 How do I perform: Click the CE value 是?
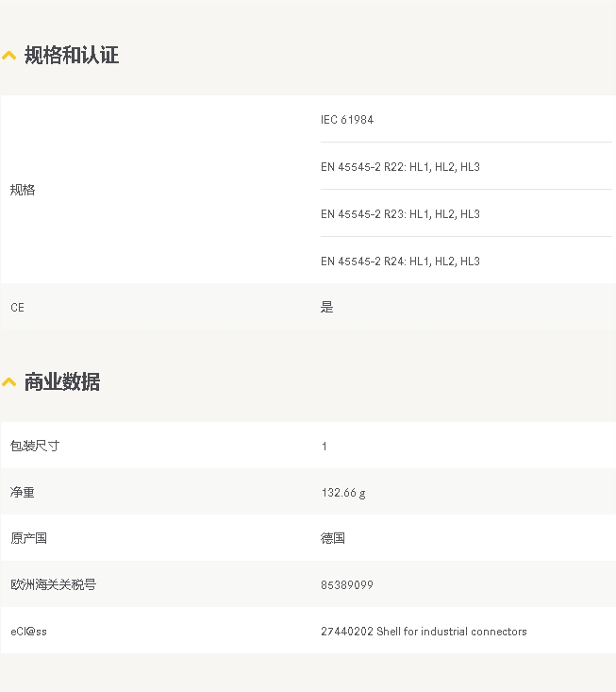click(x=326, y=307)
